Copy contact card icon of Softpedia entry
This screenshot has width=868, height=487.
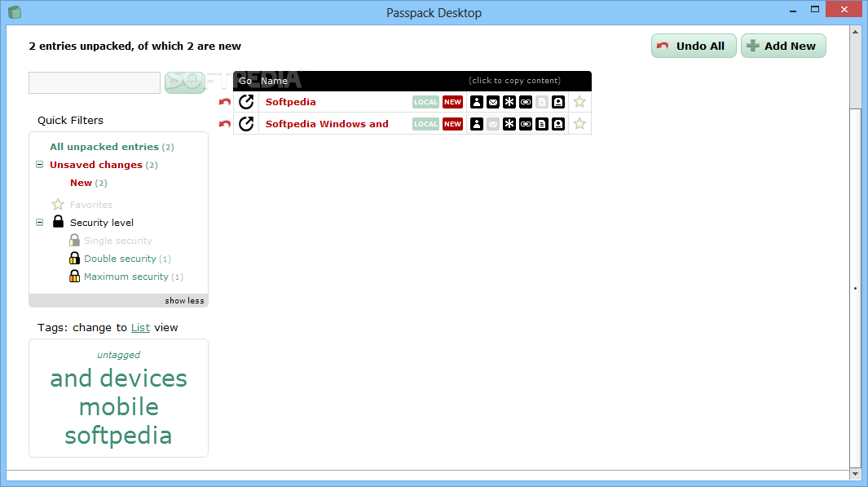point(558,102)
